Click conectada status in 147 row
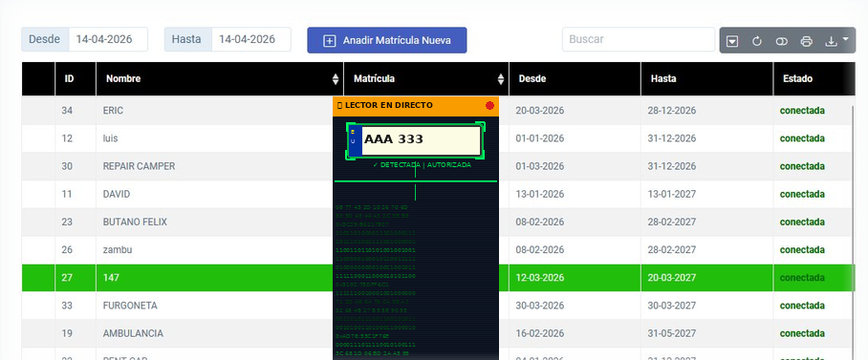The height and width of the screenshot is (360, 868). click(802, 278)
